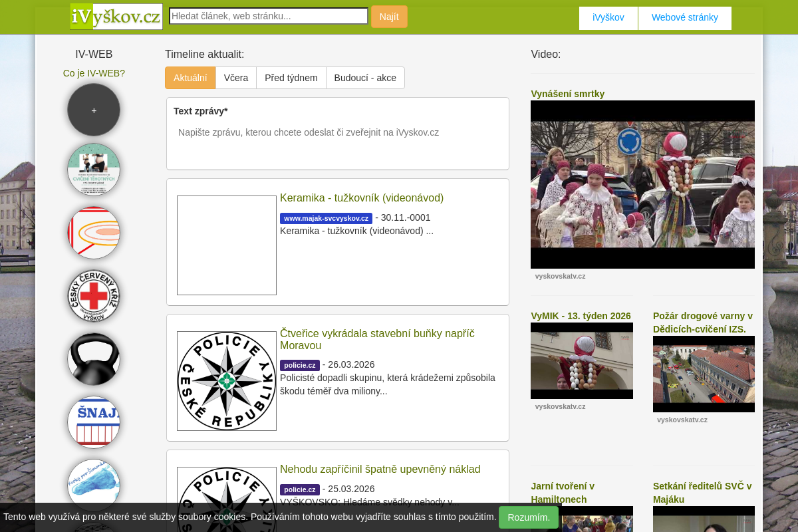Open Nehodu zapříčinil špatně upevněný náklad title
The image size is (798, 532).
click(380, 469)
